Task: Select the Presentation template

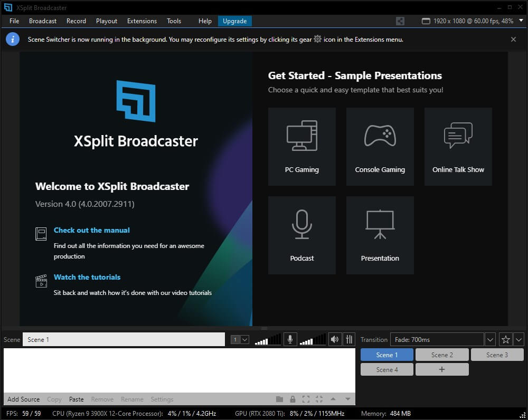Action: 380,235
